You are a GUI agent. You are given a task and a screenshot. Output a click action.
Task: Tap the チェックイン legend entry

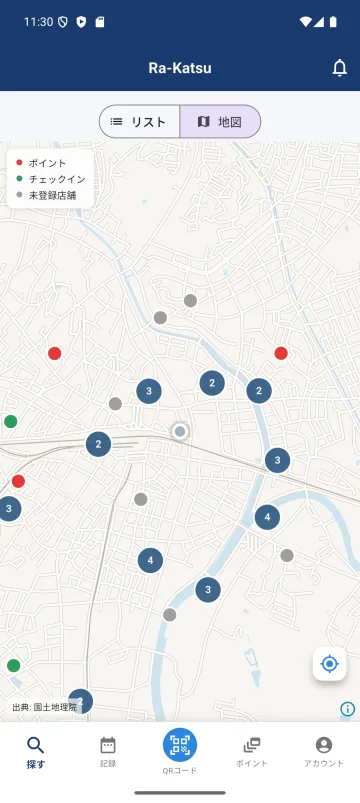click(x=50, y=179)
